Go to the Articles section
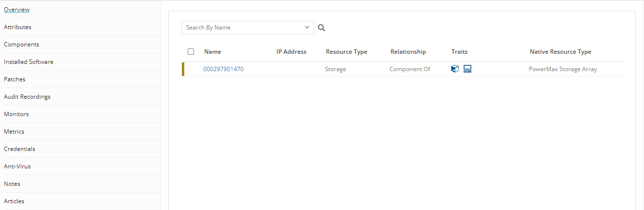The width and height of the screenshot is (644, 210). (14, 201)
